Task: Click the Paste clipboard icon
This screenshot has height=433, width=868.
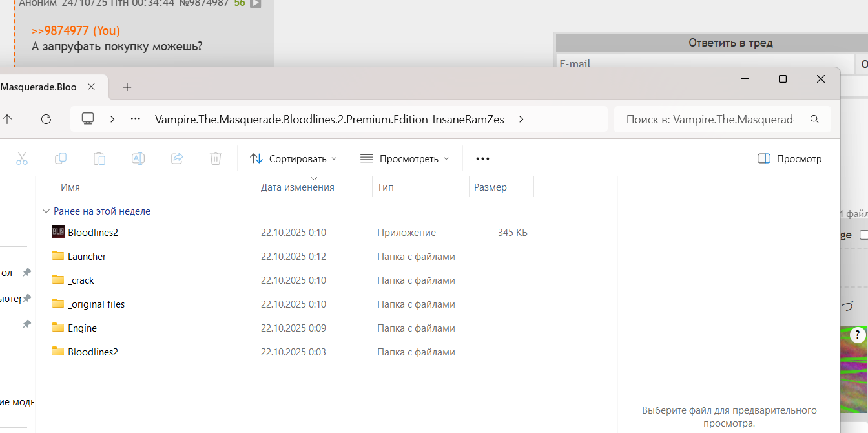Action: tap(99, 158)
